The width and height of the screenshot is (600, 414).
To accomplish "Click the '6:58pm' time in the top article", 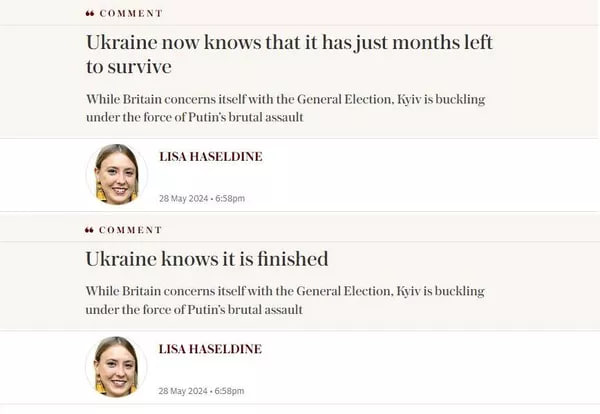I will click(x=230, y=199).
